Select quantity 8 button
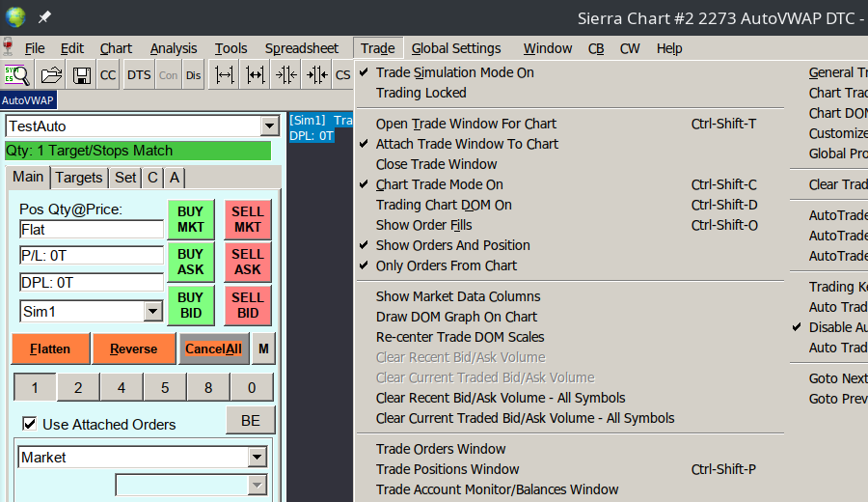The image size is (868, 502). point(208,387)
